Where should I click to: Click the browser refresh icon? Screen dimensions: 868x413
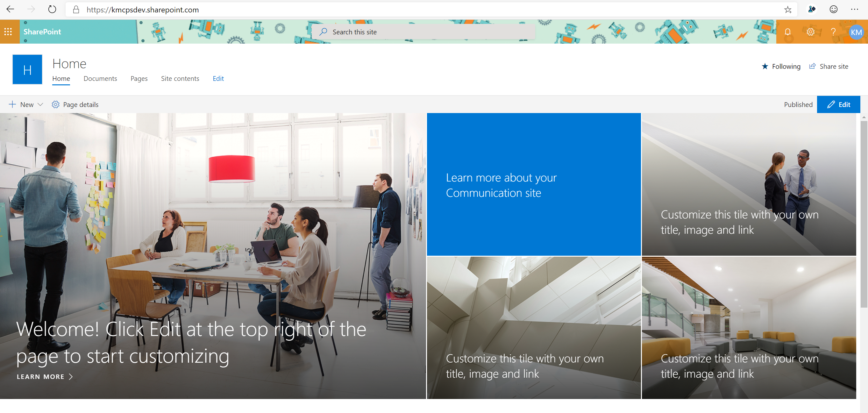pos(52,10)
